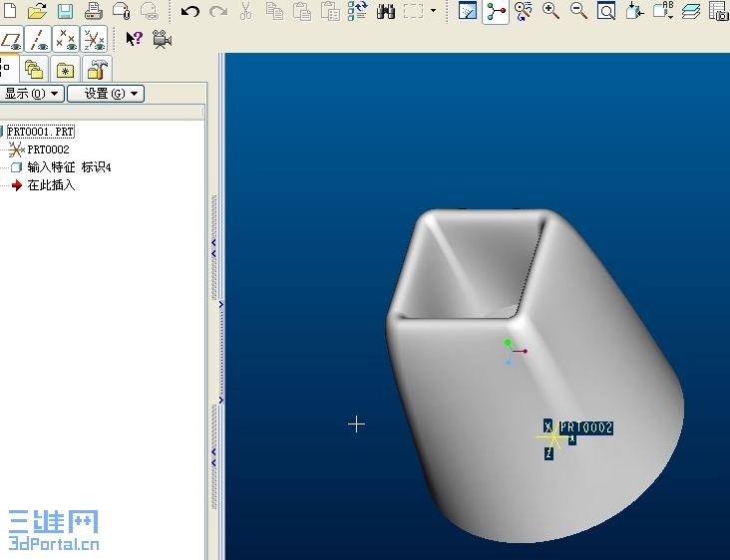Click the spin center triad on the model

click(x=514, y=352)
